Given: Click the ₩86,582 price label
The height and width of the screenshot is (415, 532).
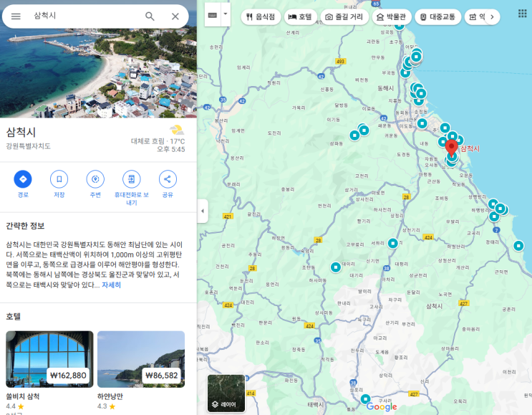Looking at the screenshot, I should (x=162, y=376).
